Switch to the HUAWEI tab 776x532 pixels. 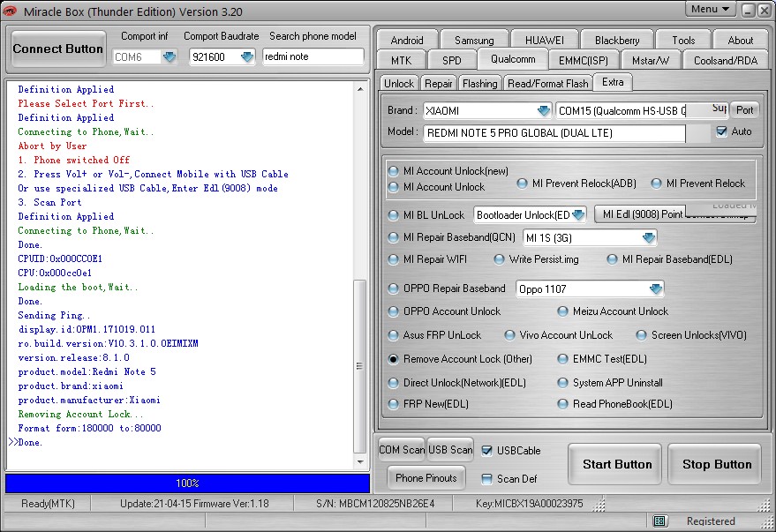545,40
